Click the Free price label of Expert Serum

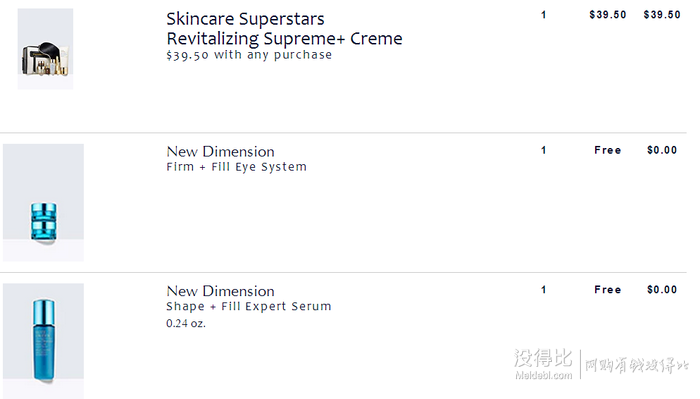coord(608,290)
